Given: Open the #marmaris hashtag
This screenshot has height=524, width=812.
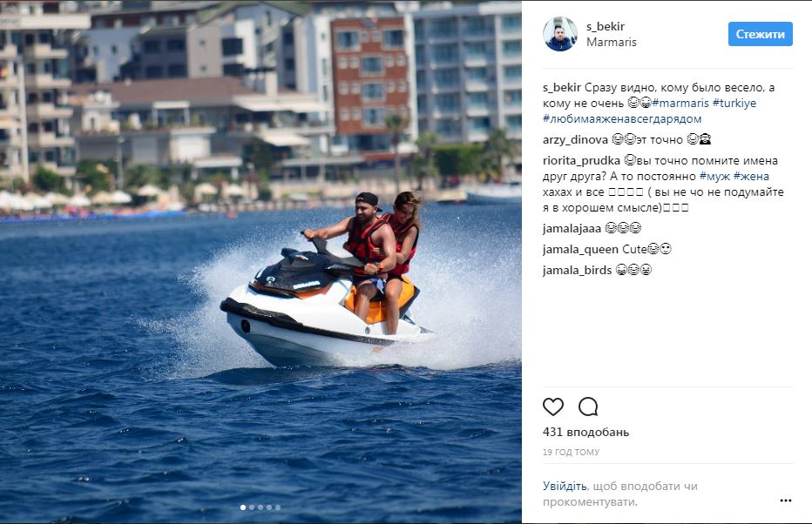Looking at the screenshot, I should 680,103.
